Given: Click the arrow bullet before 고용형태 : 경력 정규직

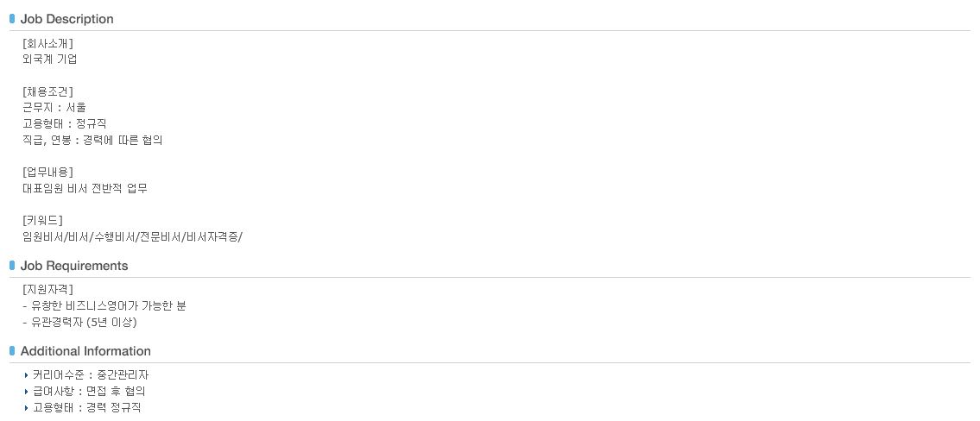Looking at the screenshot, I should coord(27,407).
